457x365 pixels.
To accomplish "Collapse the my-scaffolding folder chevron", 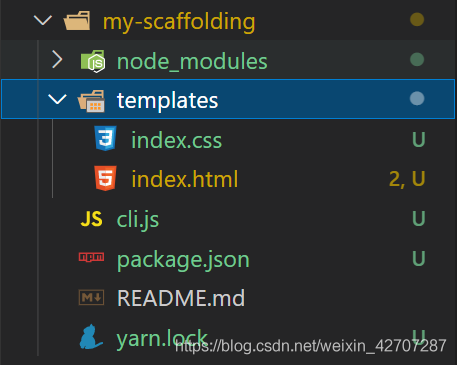I will tap(43, 20).
